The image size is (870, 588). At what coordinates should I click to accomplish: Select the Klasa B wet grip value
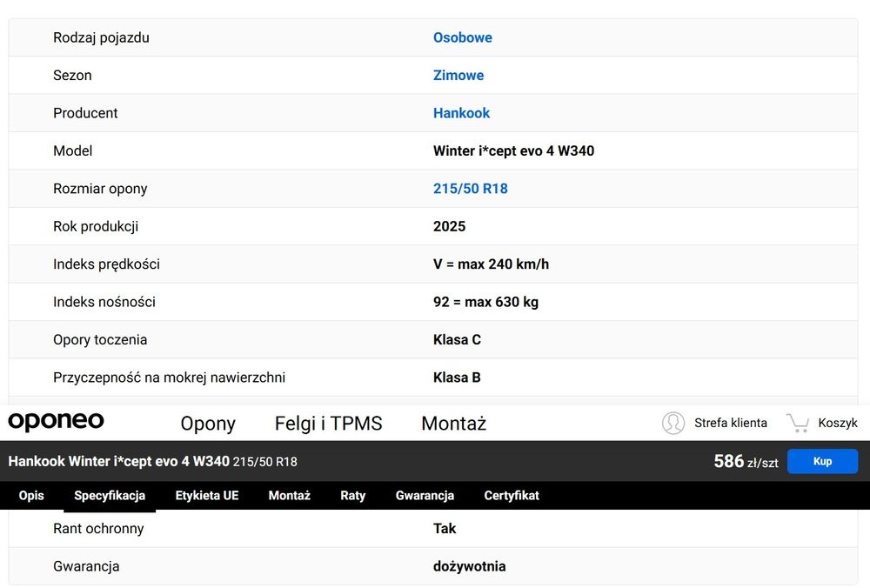457,377
